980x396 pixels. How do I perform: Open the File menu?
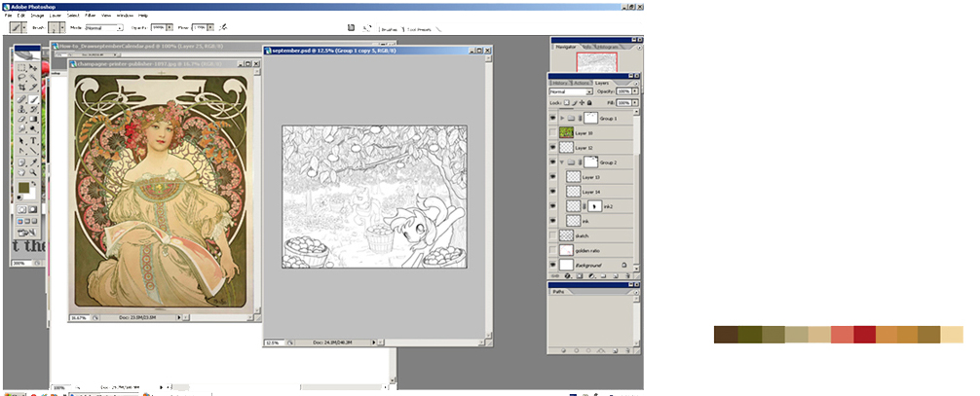pyautogui.click(x=8, y=15)
